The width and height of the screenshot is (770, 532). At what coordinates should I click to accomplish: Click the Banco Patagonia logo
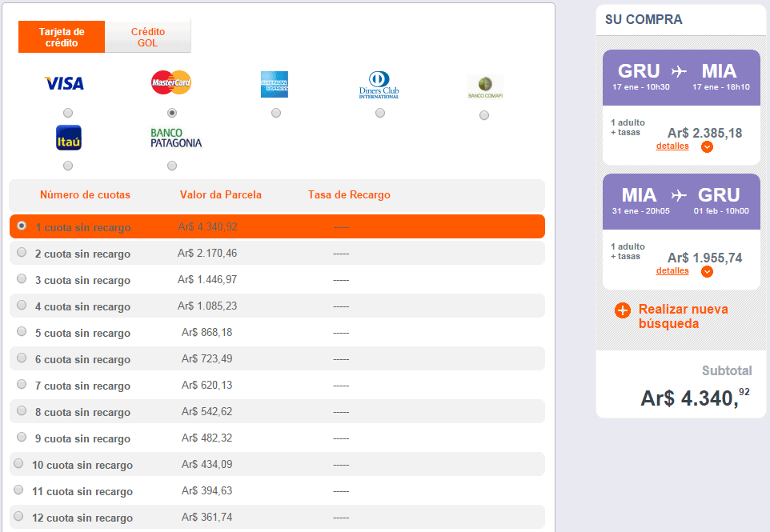[x=176, y=138]
